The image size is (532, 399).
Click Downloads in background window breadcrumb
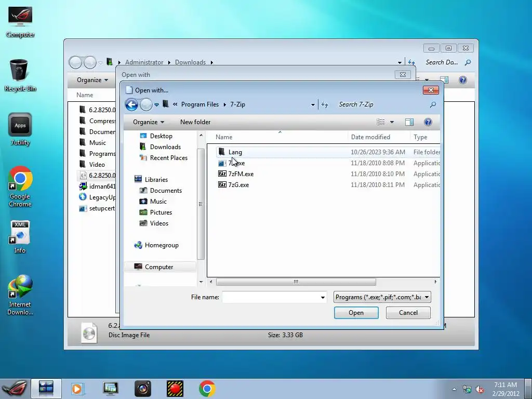pos(190,62)
